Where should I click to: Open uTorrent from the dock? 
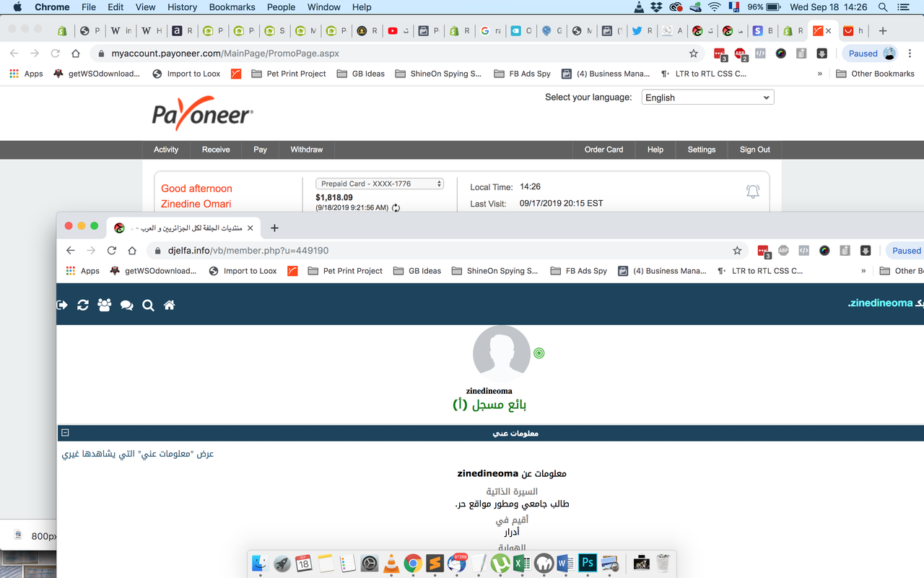(x=500, y=563)
